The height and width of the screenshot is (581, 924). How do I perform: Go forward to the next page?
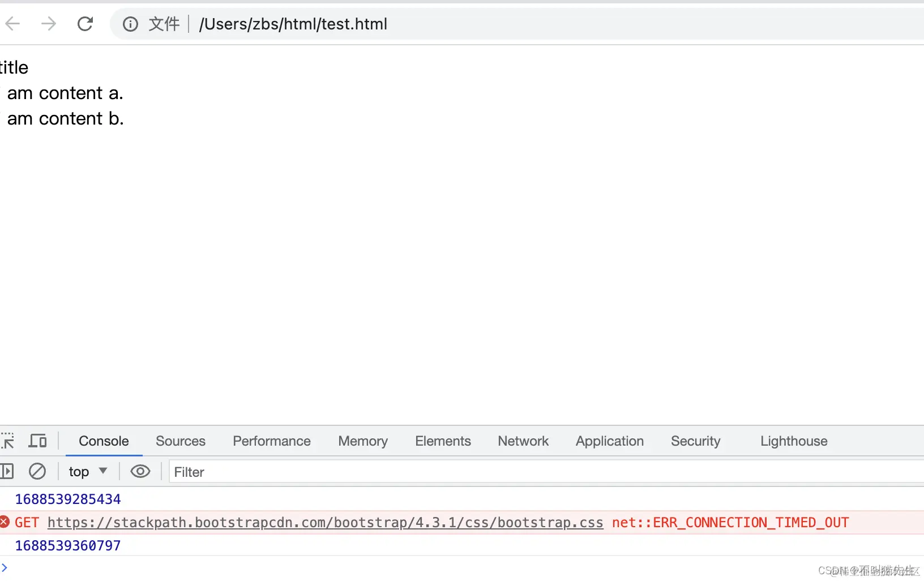click(49, 24)
